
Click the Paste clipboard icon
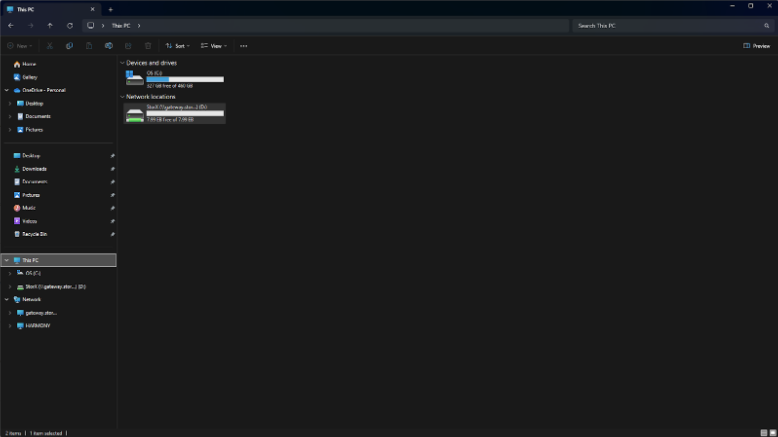pyautogui.click(x=89, y=46)
